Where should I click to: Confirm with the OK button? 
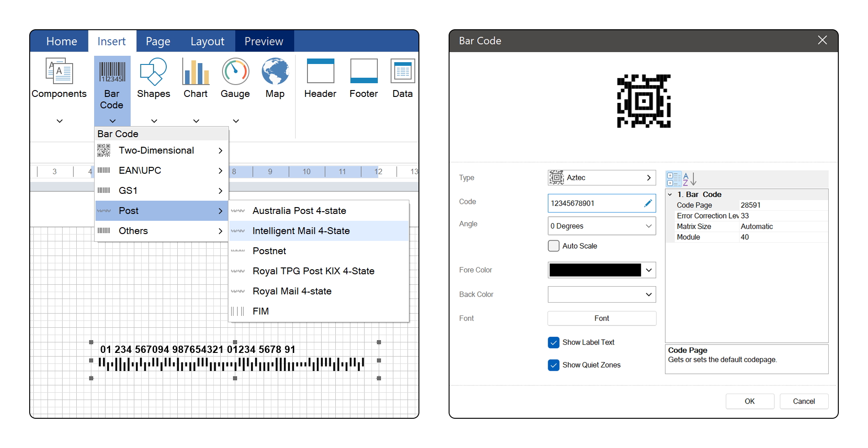750,401
